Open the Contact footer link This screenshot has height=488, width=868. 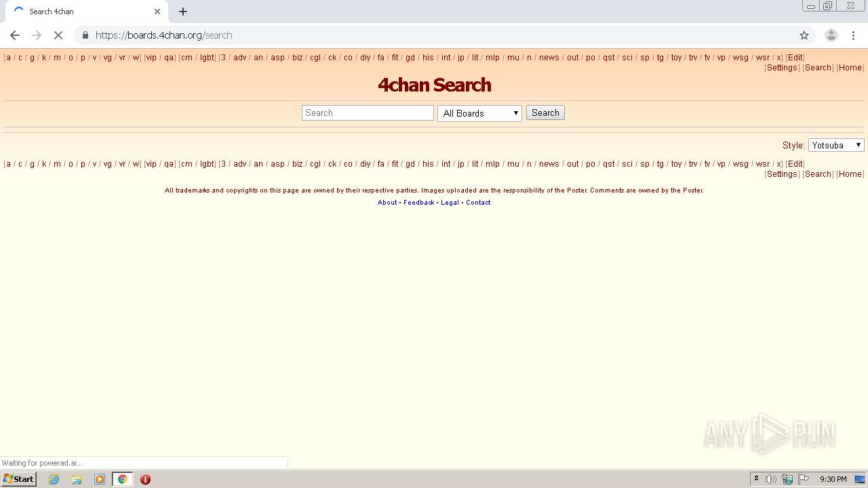(478, 203)
